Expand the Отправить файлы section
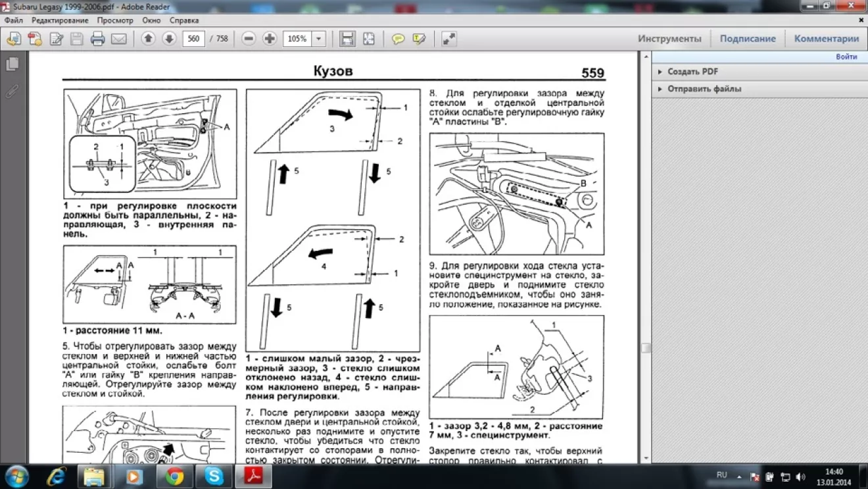This screenshot has width=868, height=489. pos(704,89)
